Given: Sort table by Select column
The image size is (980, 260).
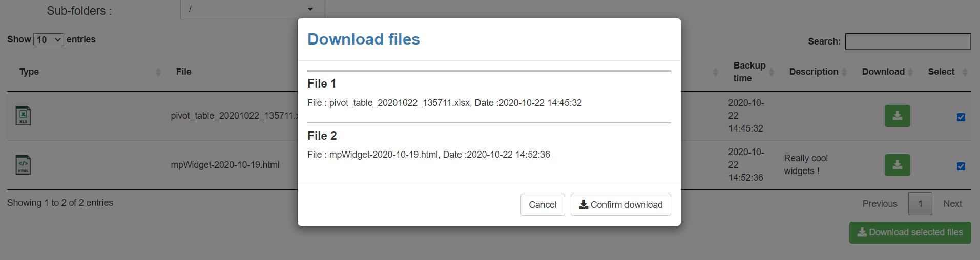Looking at the screenshot, I should click(965, 72).
